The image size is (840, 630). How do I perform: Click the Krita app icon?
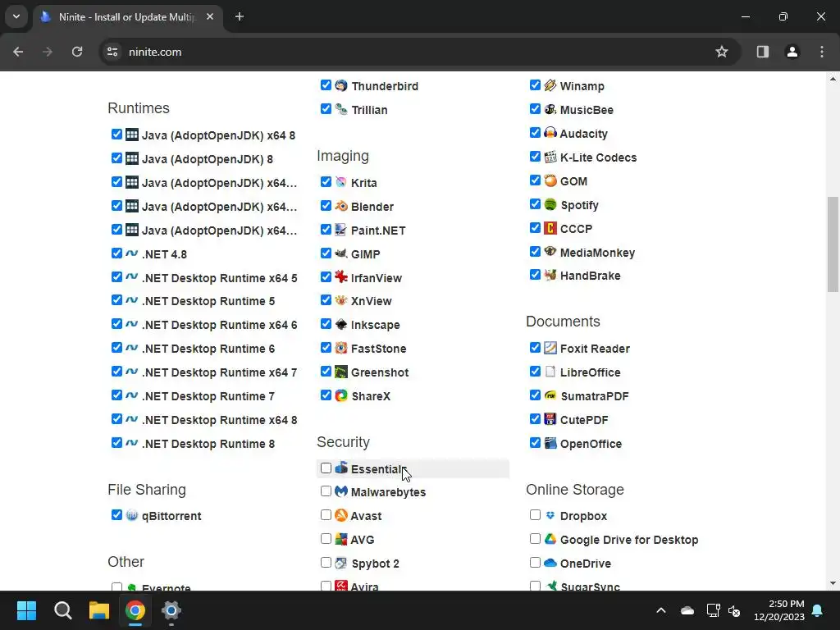pos(341,182)
